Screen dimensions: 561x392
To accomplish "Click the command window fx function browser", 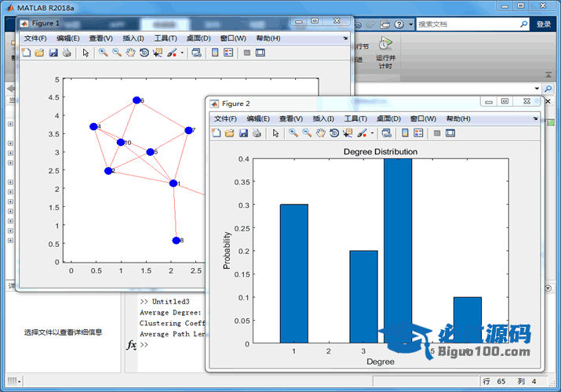I will pyautogui.click(x=132, y=345).
